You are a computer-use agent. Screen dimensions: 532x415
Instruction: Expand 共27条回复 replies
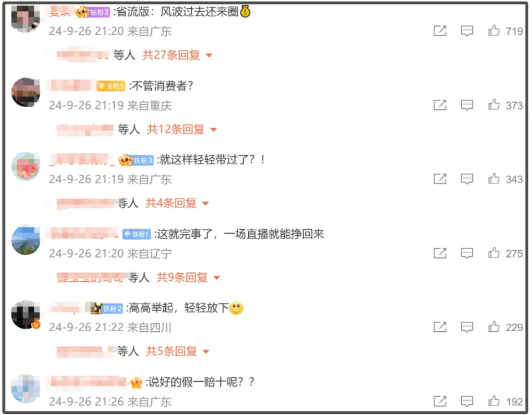pyautogui.click(x=177, y=55)
